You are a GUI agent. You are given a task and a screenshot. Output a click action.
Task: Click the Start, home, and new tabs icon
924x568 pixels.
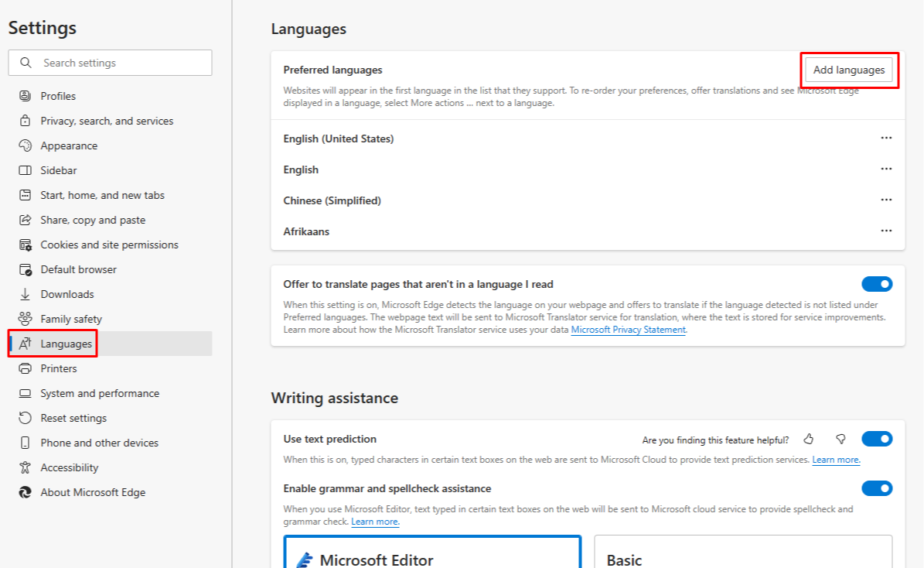pos(25,195)
